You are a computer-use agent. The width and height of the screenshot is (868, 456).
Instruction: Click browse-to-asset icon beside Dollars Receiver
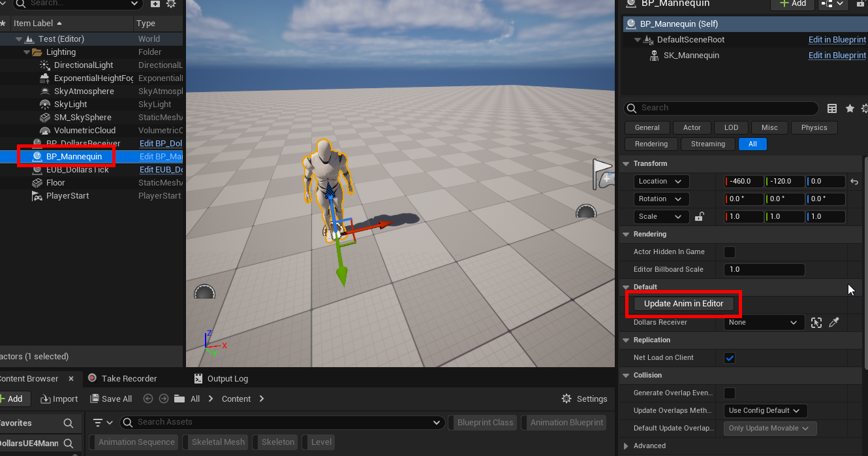816,323
